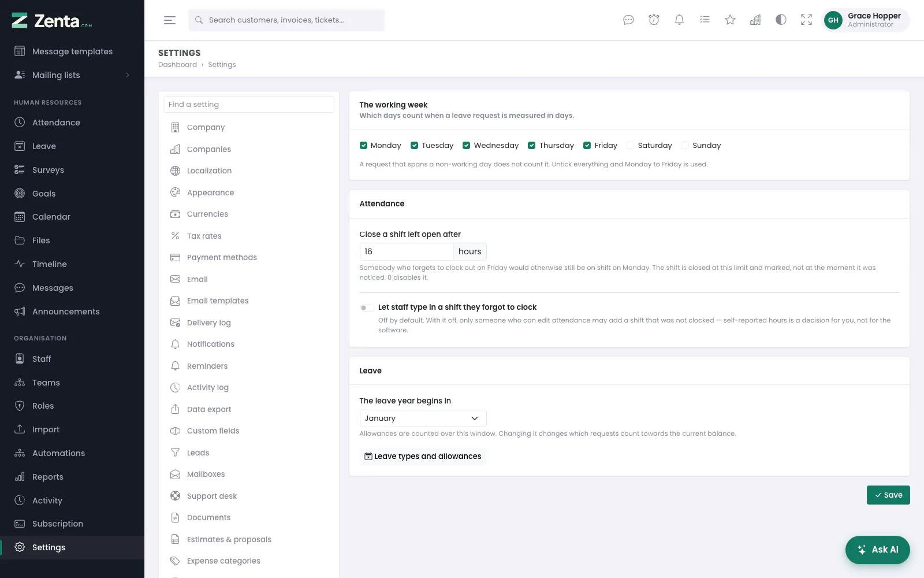Open Goals in the sidebar
This screenshot has width=924, height=578.
click(72, 194)
